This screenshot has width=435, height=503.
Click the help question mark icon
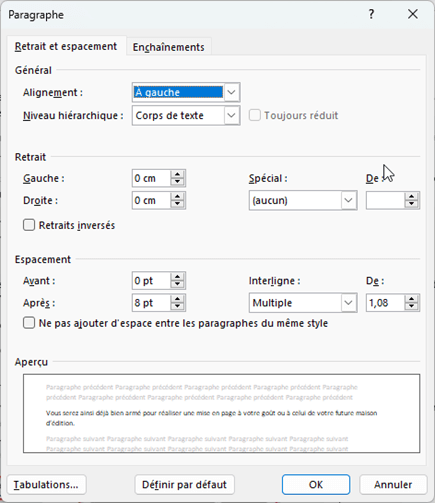(371, 14)
